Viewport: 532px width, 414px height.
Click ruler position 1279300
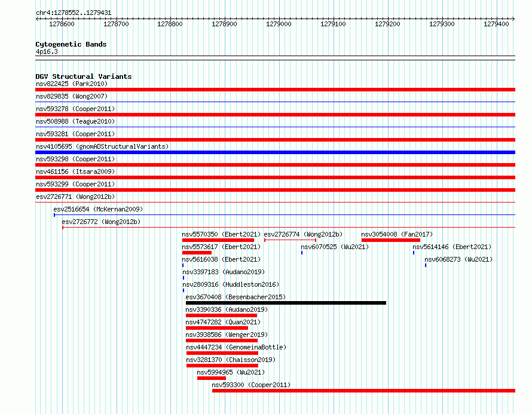(442, 24)
